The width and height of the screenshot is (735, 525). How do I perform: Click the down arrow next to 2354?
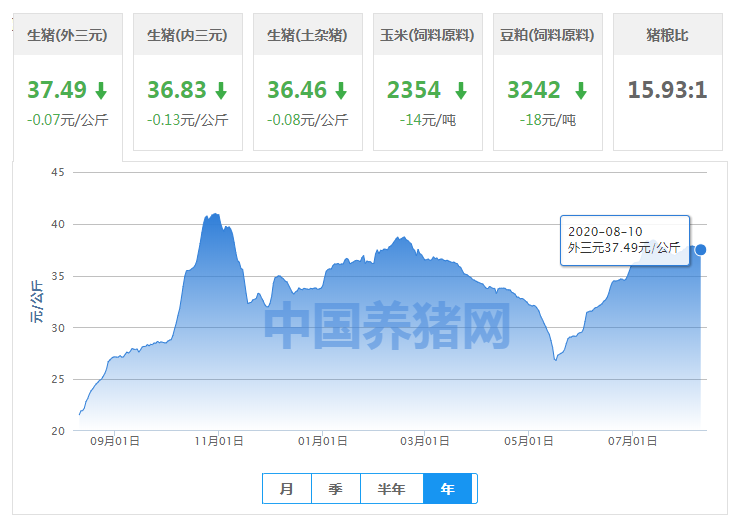(461, 90)
